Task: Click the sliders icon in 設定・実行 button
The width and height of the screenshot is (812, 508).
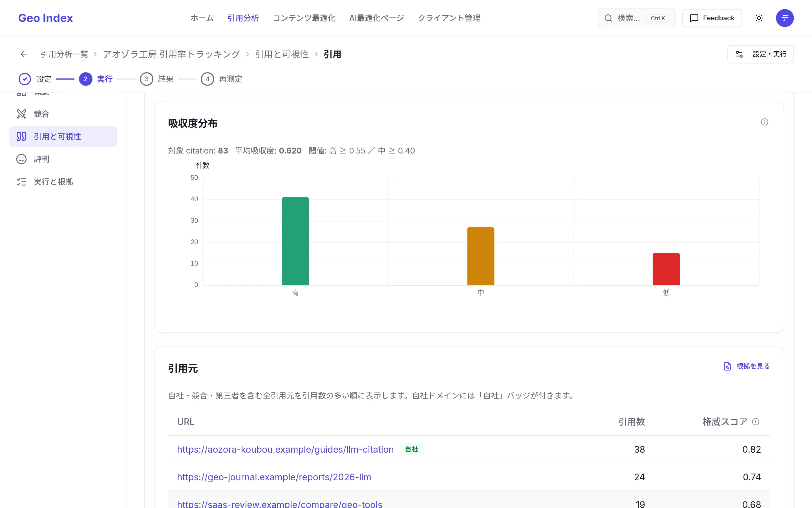Action: [x=739, y=54]
